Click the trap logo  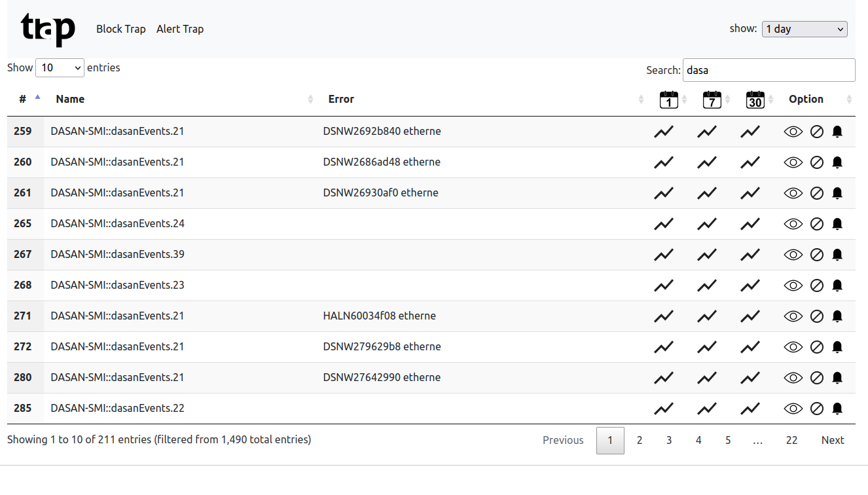click(48, 29)
